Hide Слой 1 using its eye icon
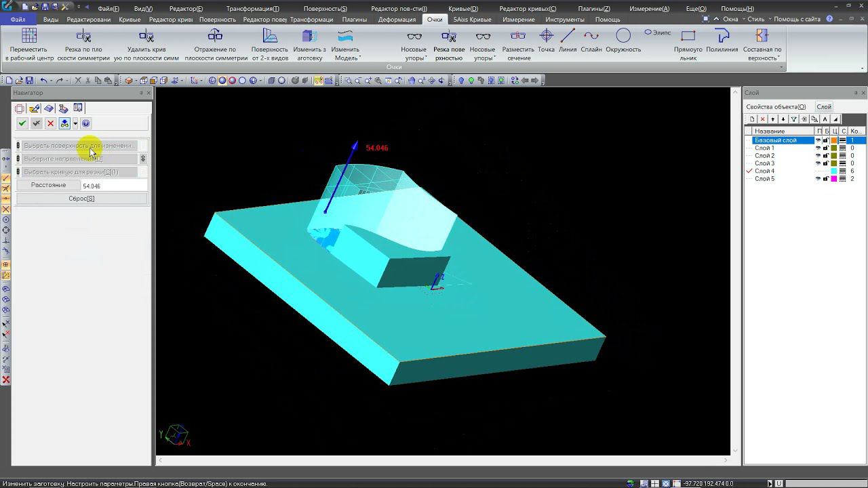The height and width of the screenshot is (488, 868). (818, 148)
